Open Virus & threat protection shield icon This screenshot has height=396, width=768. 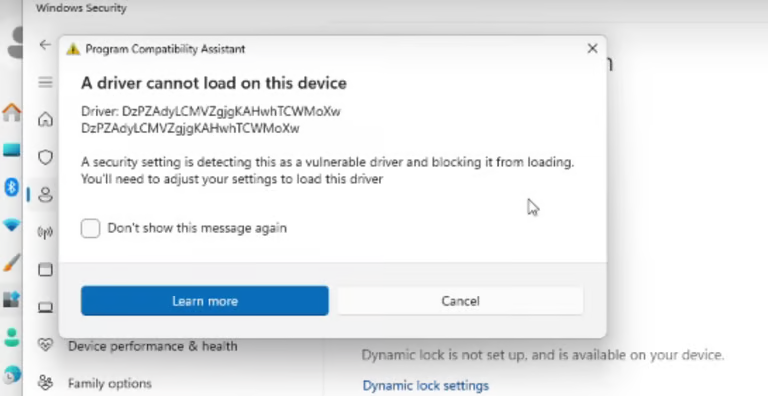[46, 157]
